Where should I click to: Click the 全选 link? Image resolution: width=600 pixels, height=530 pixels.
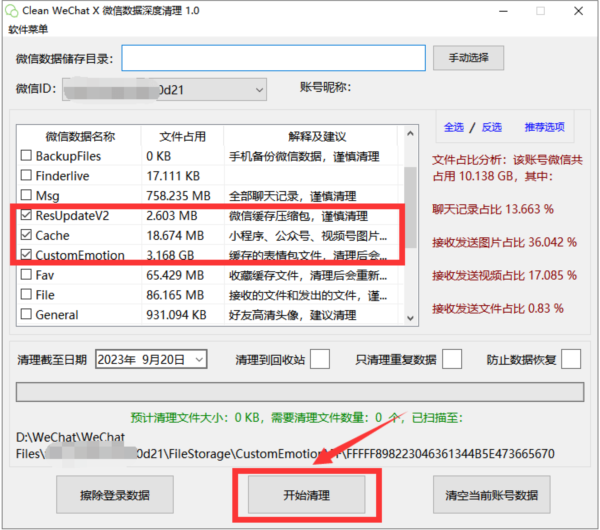tap(453, 127)
